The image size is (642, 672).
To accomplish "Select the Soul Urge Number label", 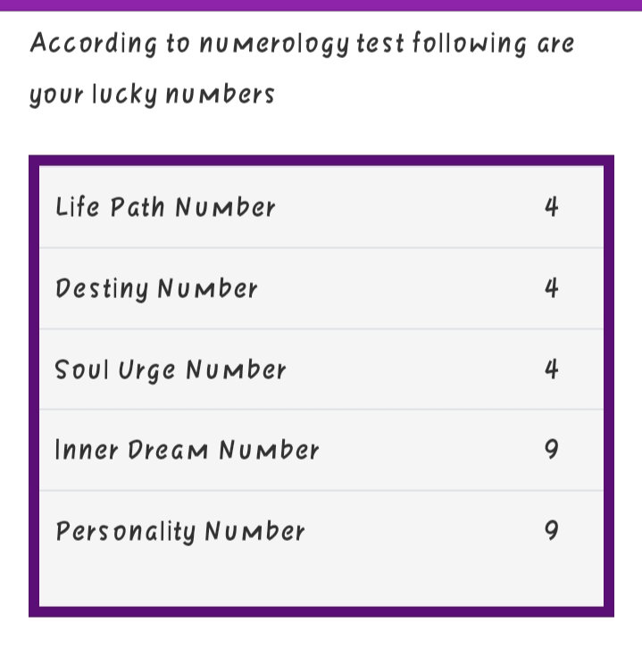I will [x=171, y=369].
